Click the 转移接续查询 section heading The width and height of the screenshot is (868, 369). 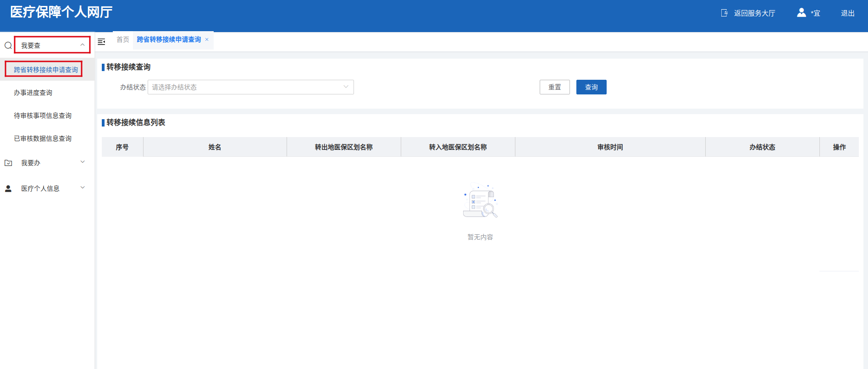tap(128, 67)
